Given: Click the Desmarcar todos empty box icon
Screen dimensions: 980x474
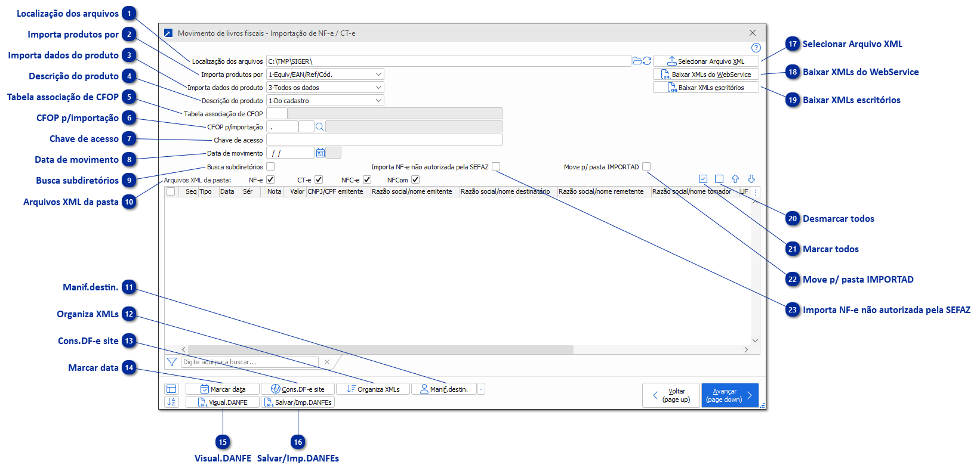Looking at the screenshot, I should point(719,179).
